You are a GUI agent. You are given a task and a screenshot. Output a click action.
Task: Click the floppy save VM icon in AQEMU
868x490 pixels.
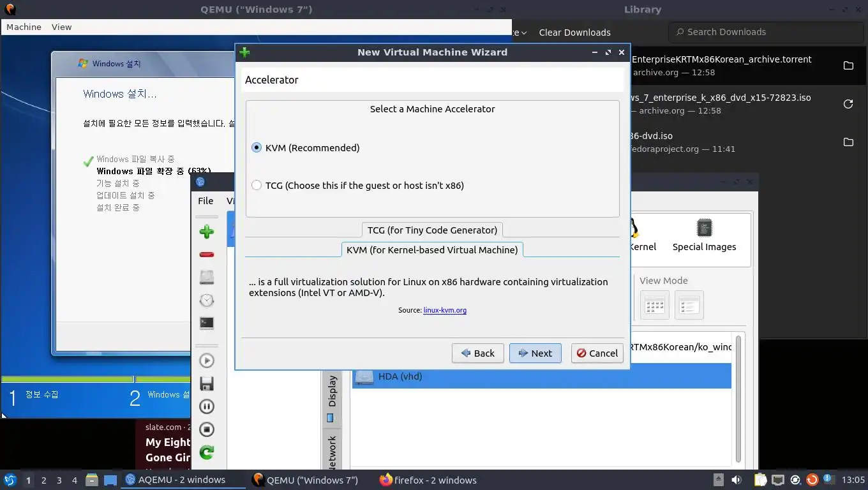[206, 383]
